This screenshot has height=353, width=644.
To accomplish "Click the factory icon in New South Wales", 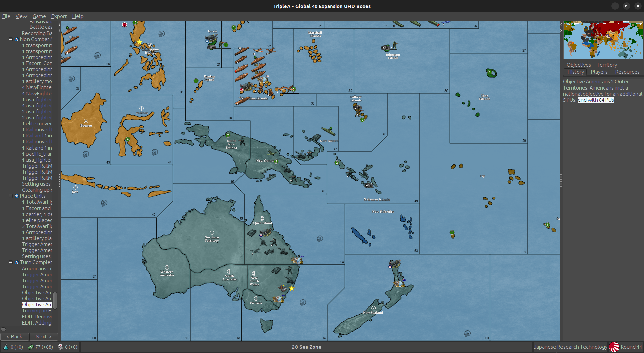I will [x=283, y=288].
